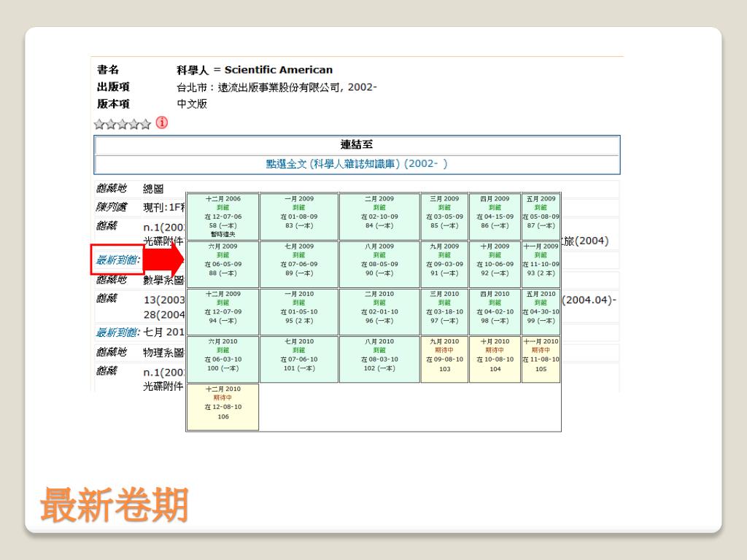Select the 八月 2010 issue cell
Viewport: 747px width, 560px height.
[379, 359]
